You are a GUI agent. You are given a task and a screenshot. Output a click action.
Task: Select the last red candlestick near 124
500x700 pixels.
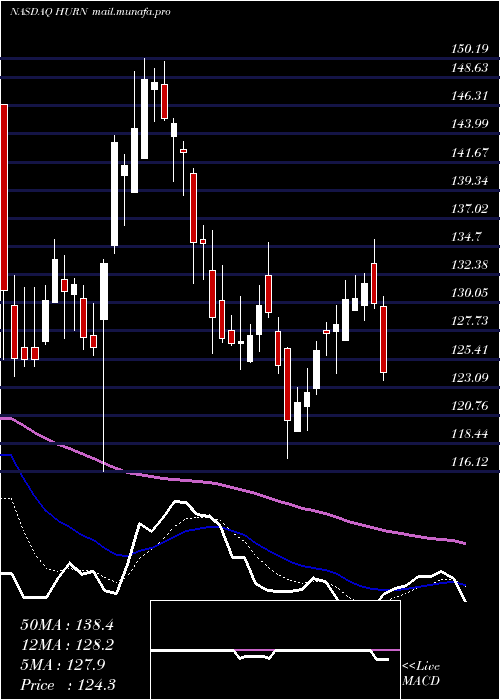[x=383, y=339]
